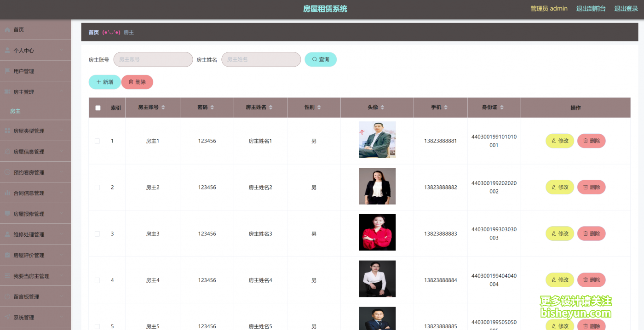Screen dimensions: 644x330
Task: Sort table by 房主账号 column arrows
Action: [163, 108]
